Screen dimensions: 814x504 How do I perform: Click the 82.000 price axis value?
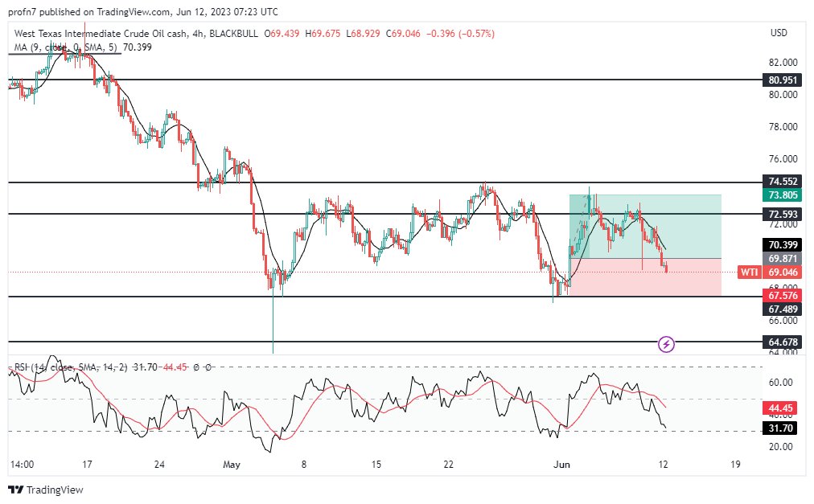[783, 62]
